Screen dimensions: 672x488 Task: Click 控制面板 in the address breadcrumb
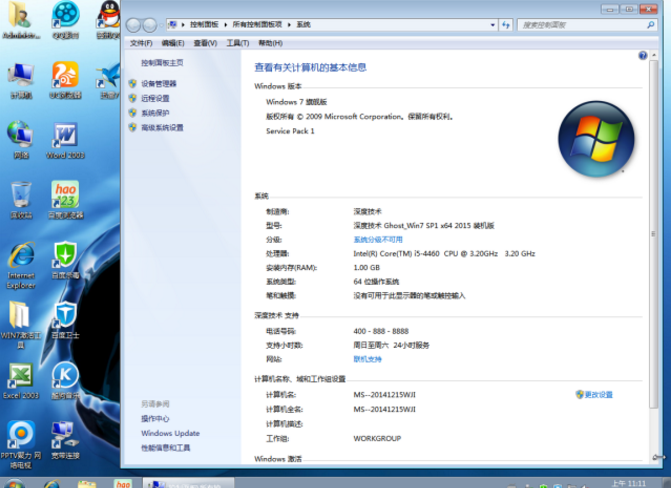click(204, 25)
